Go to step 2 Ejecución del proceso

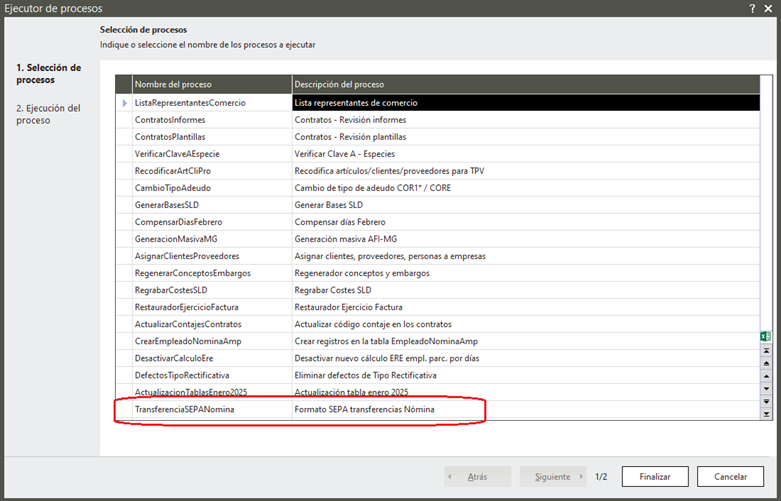[48, 114]
